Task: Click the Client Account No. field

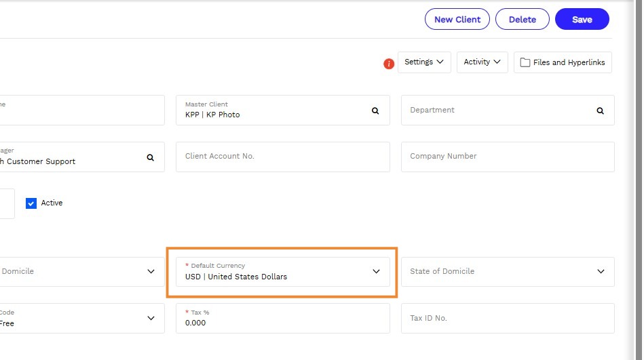Action: (282, 157)
